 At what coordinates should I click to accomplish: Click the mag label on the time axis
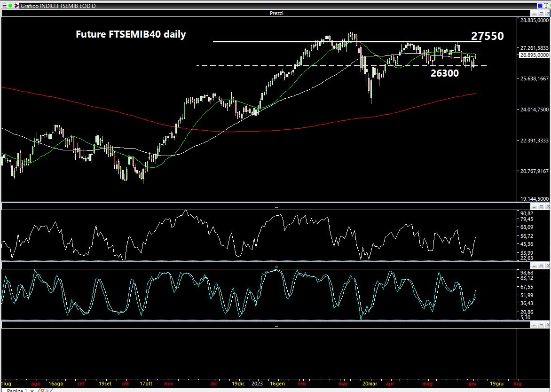[427, 384]
